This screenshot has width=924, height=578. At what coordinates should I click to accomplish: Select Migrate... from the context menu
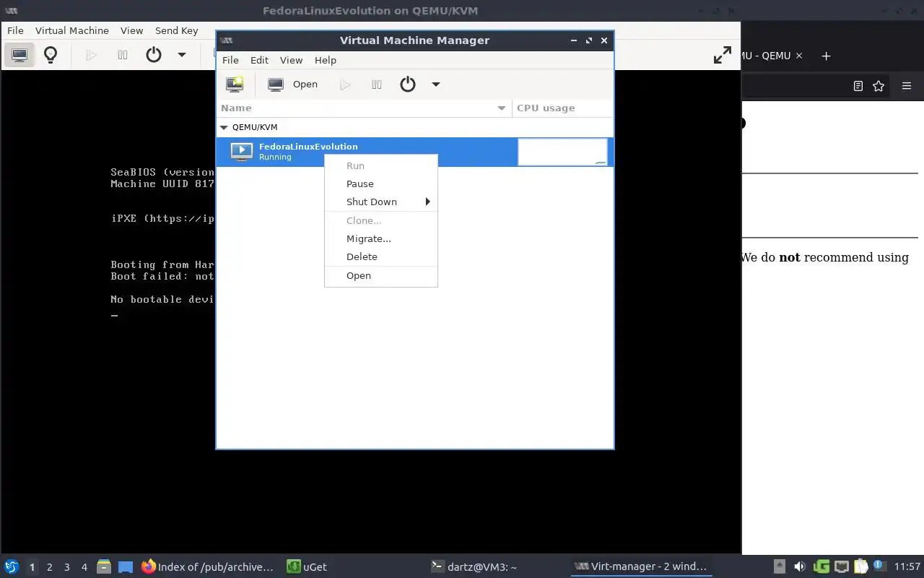click(380, 238)
